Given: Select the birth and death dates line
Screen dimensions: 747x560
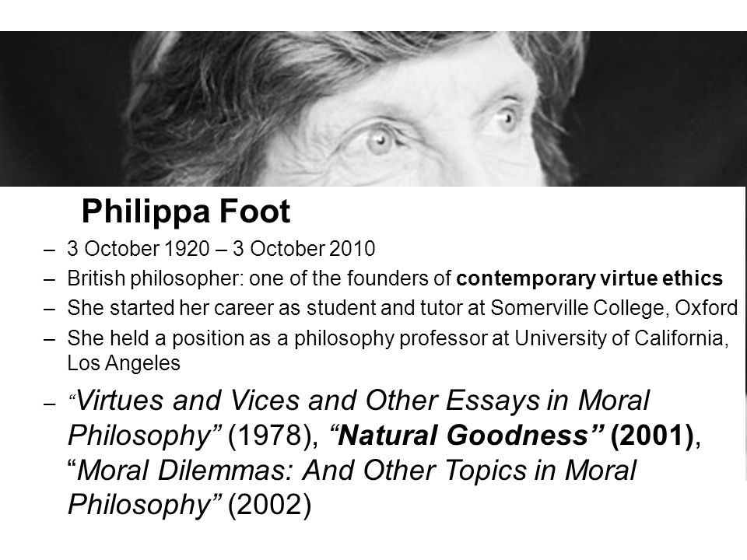Looking at the screenshot, I should click(x=221, y=249).
